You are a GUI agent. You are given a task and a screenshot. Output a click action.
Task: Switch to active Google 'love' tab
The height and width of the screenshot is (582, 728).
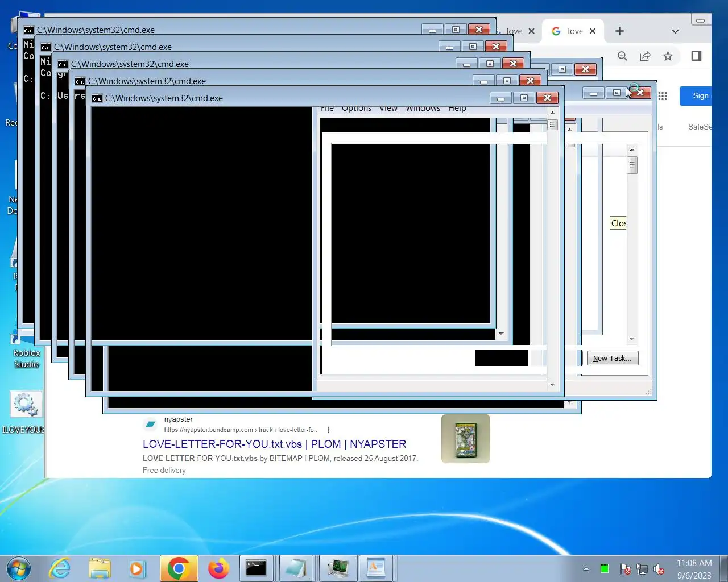[573, 31]
